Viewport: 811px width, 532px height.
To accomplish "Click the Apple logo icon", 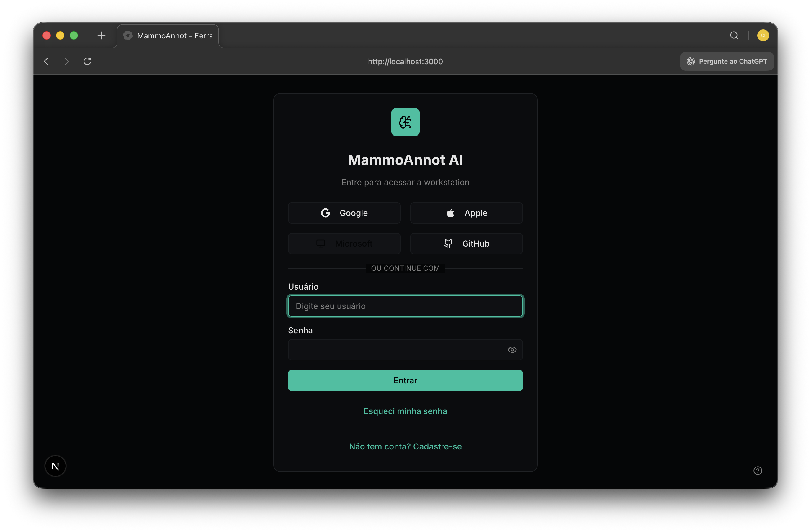I will point(450,213).
